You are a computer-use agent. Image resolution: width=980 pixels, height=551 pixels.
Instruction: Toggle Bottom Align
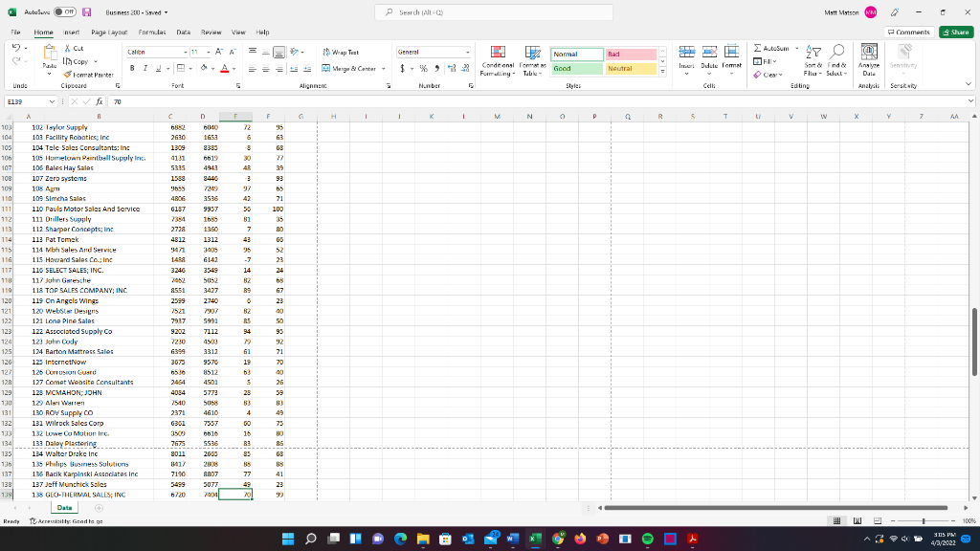(x=278, y=52)
